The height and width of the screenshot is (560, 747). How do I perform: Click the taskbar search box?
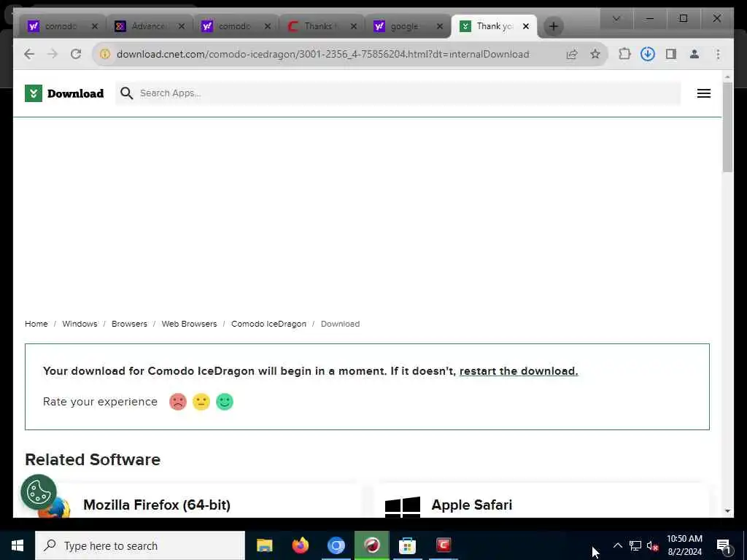pyautogui.click(x=140, y=545)
